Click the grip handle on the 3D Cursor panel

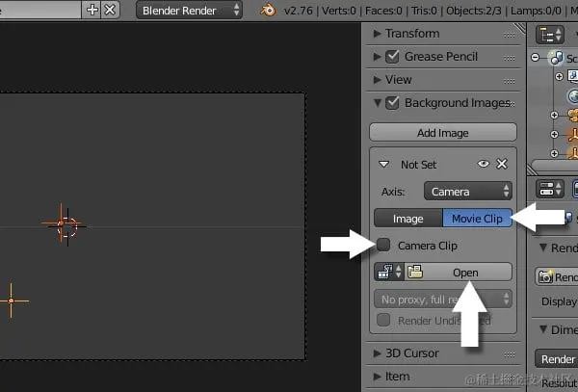pos(510,354)
